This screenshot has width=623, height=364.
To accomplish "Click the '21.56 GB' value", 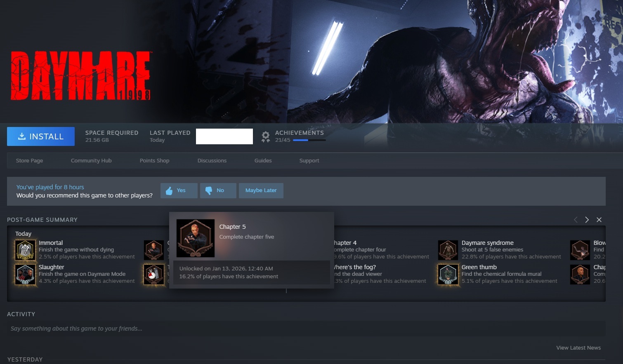I will click(x=97, y=140).
